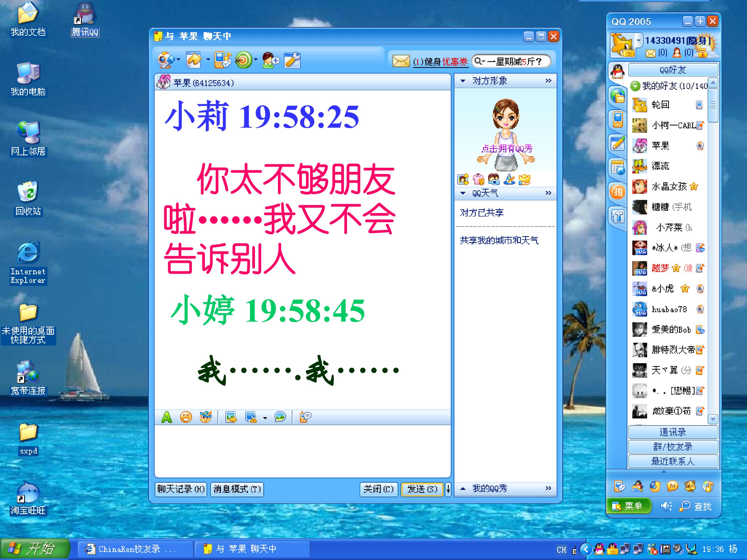Collapse the 对方形象 panel
This screenshot has height=560, width=747.
coord(463,81)
